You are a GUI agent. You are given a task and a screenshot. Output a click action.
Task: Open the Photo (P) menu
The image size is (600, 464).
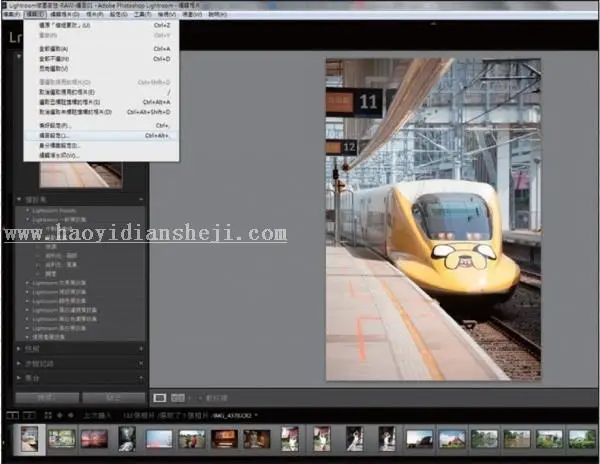click(x=95, y=14)
